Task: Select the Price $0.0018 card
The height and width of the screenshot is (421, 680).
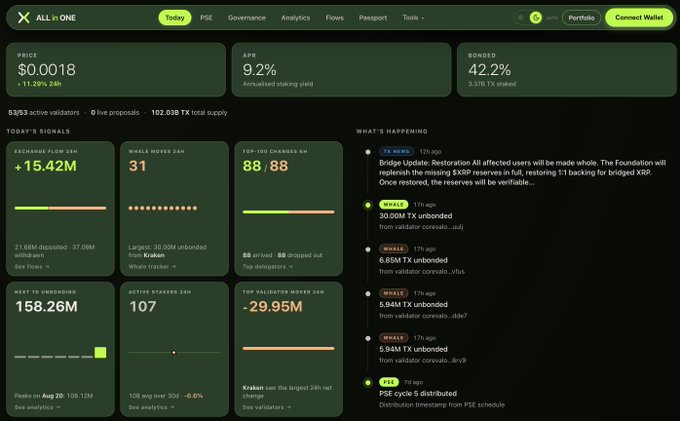Action: pyautogui.click(x=116, y=69)
